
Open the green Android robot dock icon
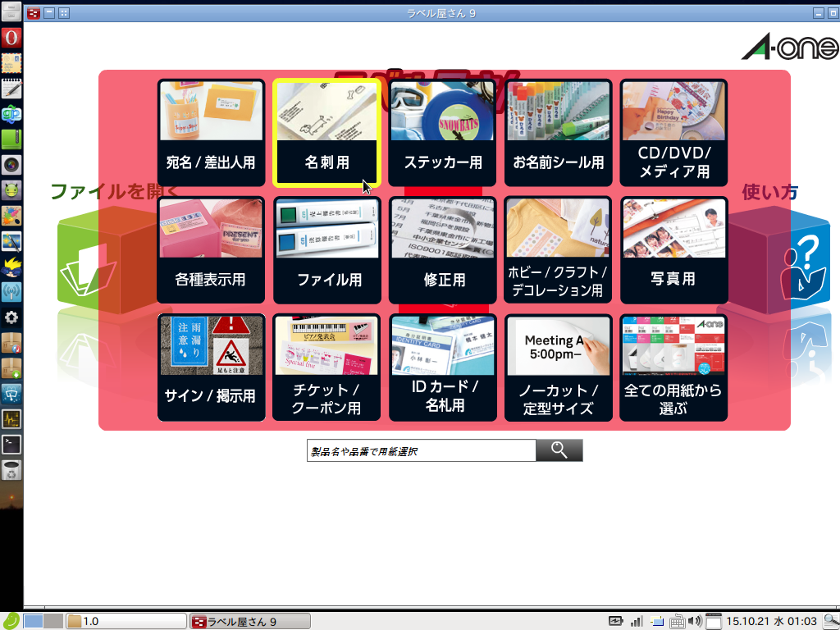(11, 189)
